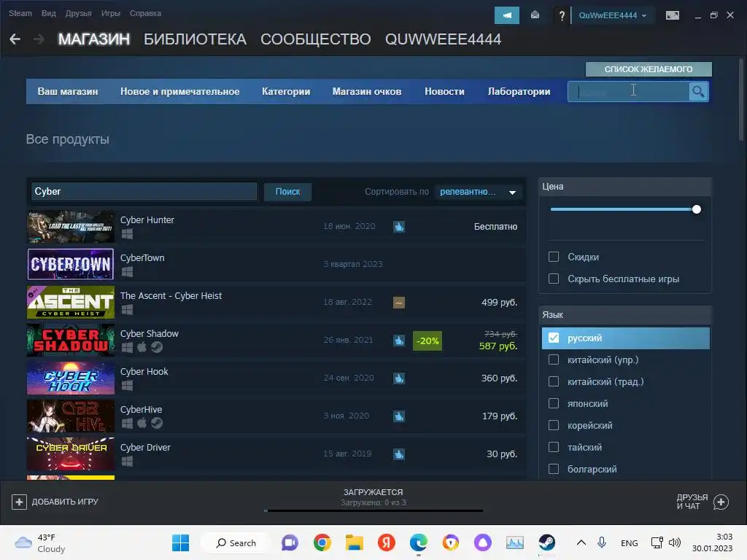
Task: Open the Магазин очков link
Action: pyautogui.click(x=367, y=91)
